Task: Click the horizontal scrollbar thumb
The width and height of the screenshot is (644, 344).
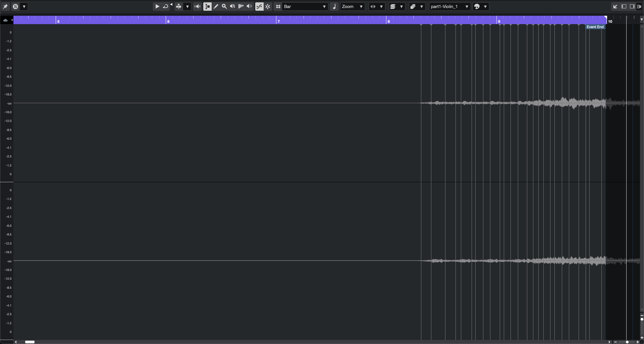Action: [x=30, y=342]
